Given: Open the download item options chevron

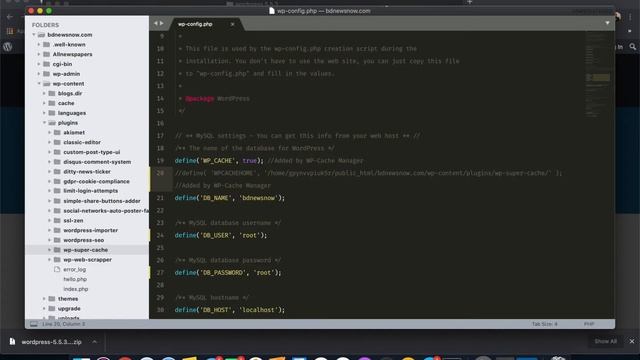Looking at the screenshot, I should pyautogui.click(x=95, y=342).
